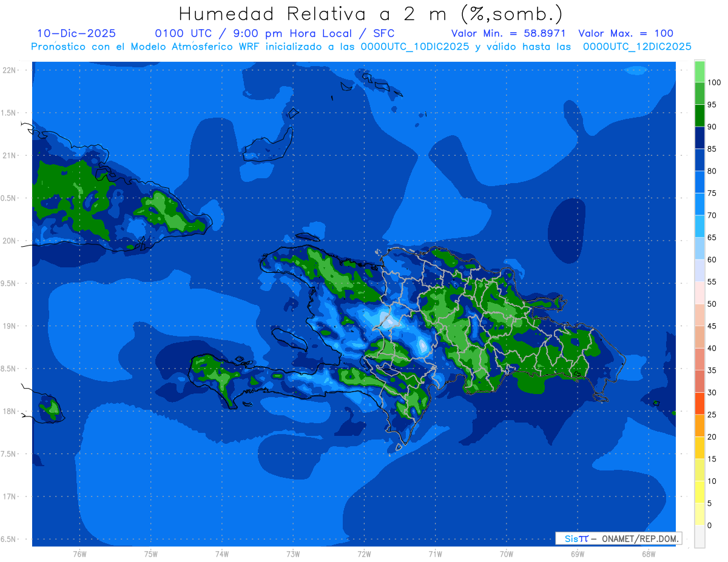Pick the medium green 95-100 legend swatch
The image size is (728, 562).
pos(699,93)
